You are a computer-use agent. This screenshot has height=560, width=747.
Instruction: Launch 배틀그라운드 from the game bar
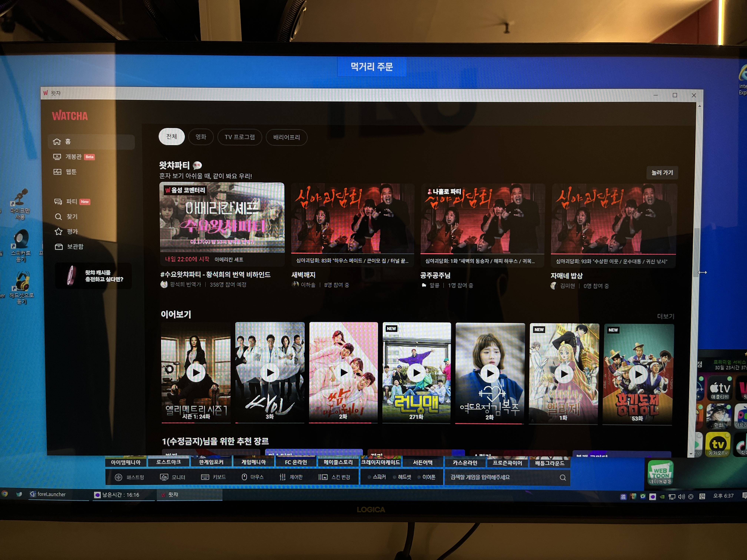550,463
